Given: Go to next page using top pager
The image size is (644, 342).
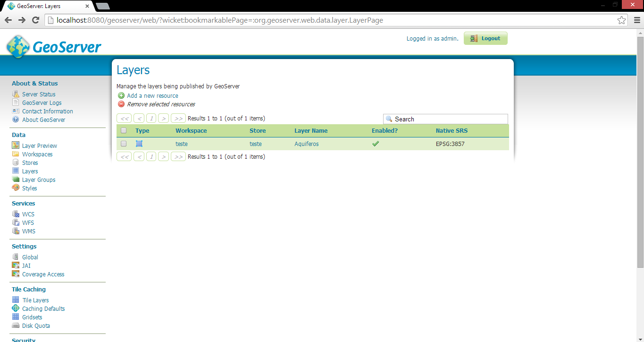Looking at the screenshot, I should [x=163, y=119].
